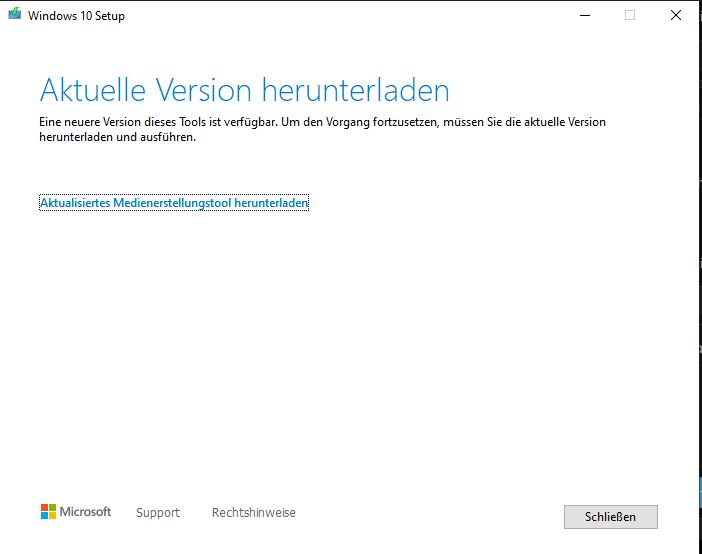Image resolution: width=702 pixels, height=554 pixels.
Task: Click the text 'Eine neuere Version dieses Tools'
Action: tap(123, 122)
